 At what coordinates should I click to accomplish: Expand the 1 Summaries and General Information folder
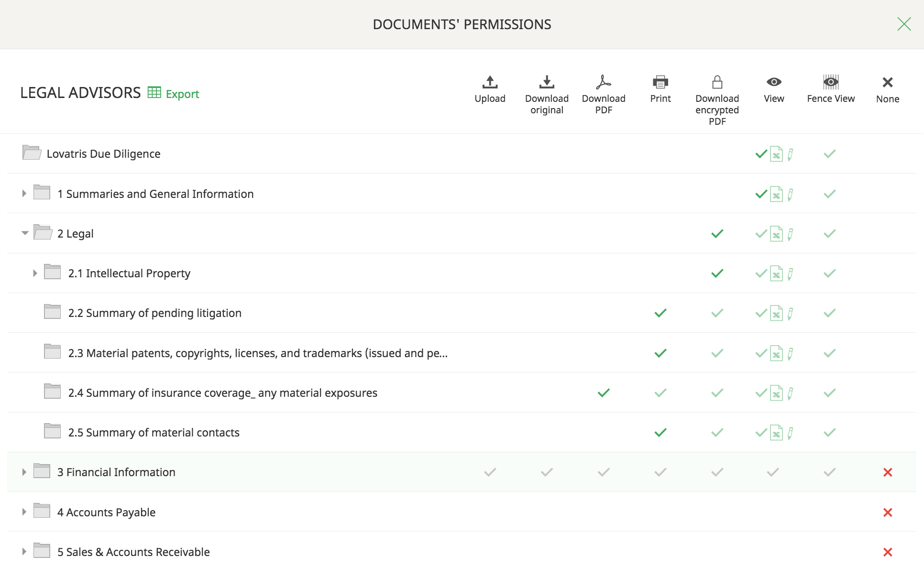(23, 194)
